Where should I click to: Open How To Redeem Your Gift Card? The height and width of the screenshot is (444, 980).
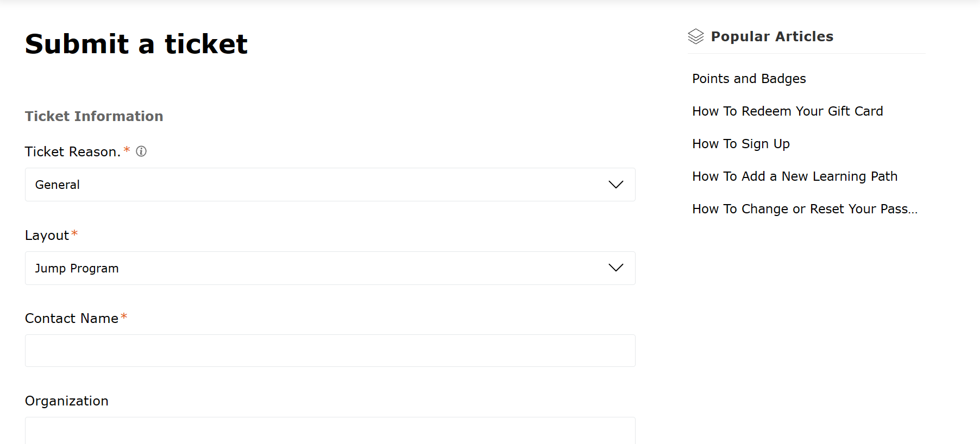pos(787,111)
